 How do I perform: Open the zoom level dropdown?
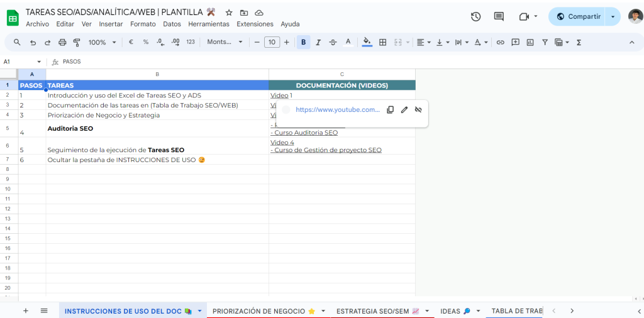point(103,42)
